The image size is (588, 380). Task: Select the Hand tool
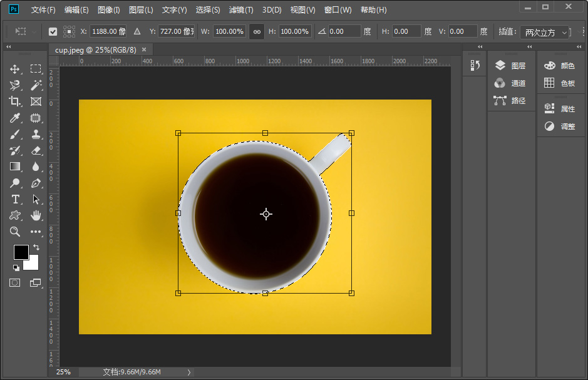pyautogui.click(x=36, y=215)
